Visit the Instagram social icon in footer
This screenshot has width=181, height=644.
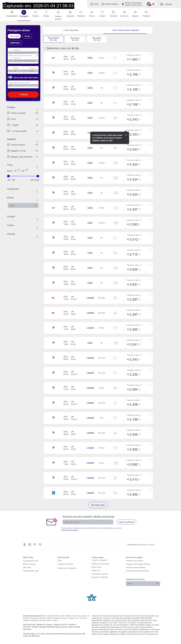click(x=30, y=544)
